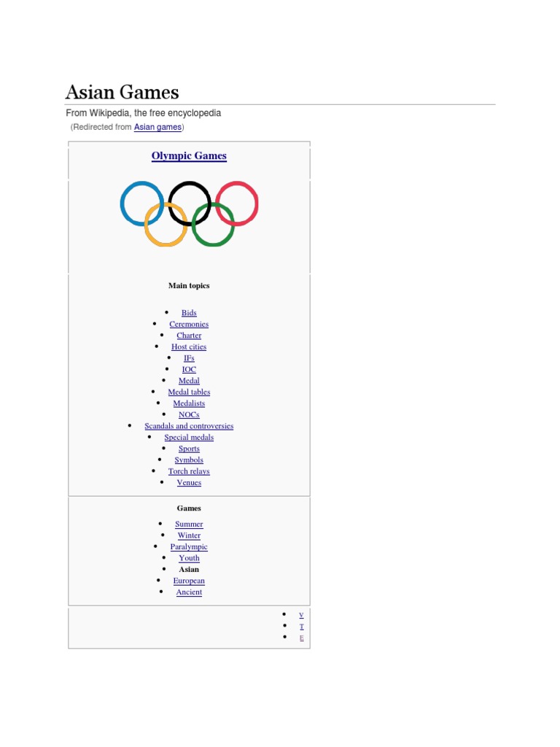View the Medal tables link
This screenshot has width=560, height=747.
(189, 392)
